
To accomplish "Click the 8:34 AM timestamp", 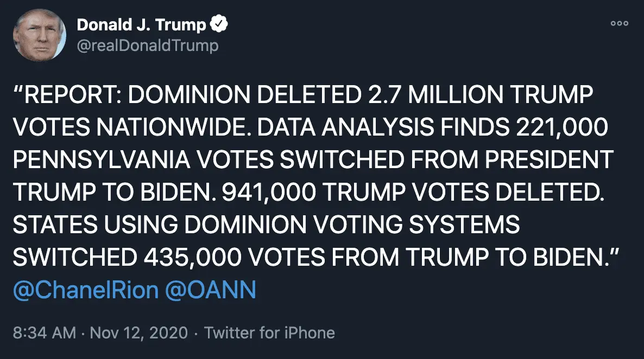I will pyautogui.click(x=45, y=332).
